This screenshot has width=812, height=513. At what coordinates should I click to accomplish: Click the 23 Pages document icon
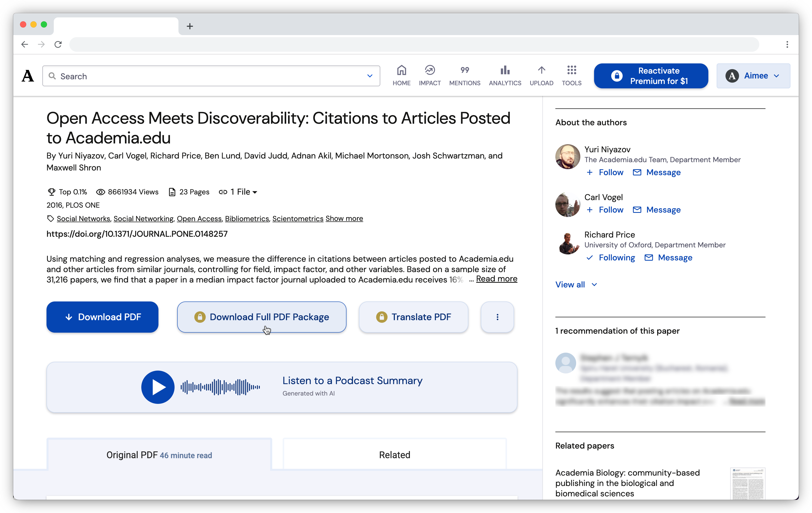click(172, 192)
